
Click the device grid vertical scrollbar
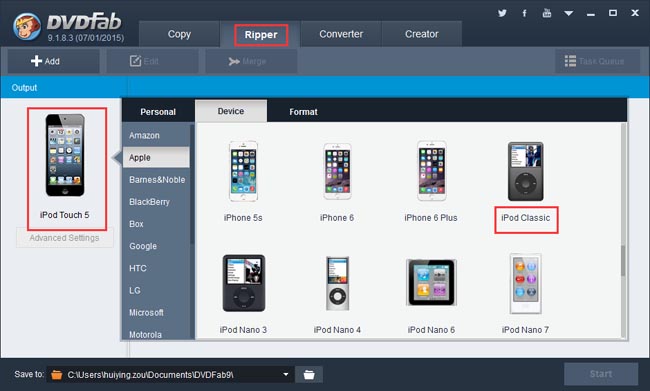click(623, 261)
